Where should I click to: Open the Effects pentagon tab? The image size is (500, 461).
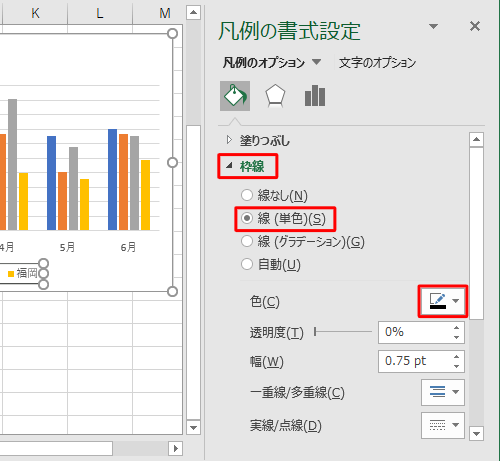click(x=275, y=96)
